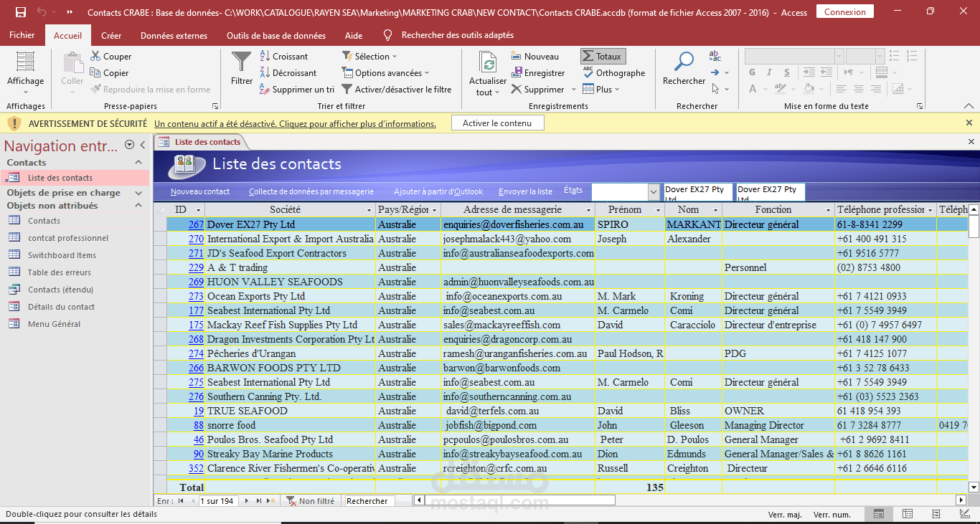Open Table des erreurs in navigation pane

[x=60, y=272]
